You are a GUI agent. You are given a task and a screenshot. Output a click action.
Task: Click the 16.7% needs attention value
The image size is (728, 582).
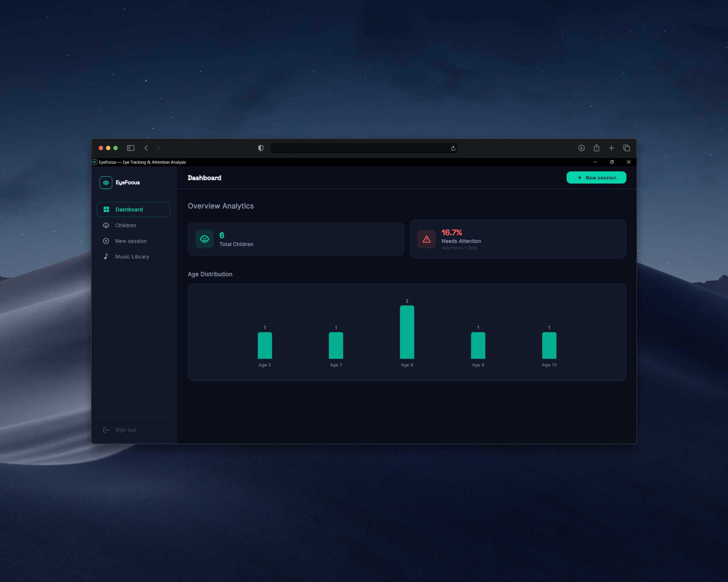tap(452, 232)
